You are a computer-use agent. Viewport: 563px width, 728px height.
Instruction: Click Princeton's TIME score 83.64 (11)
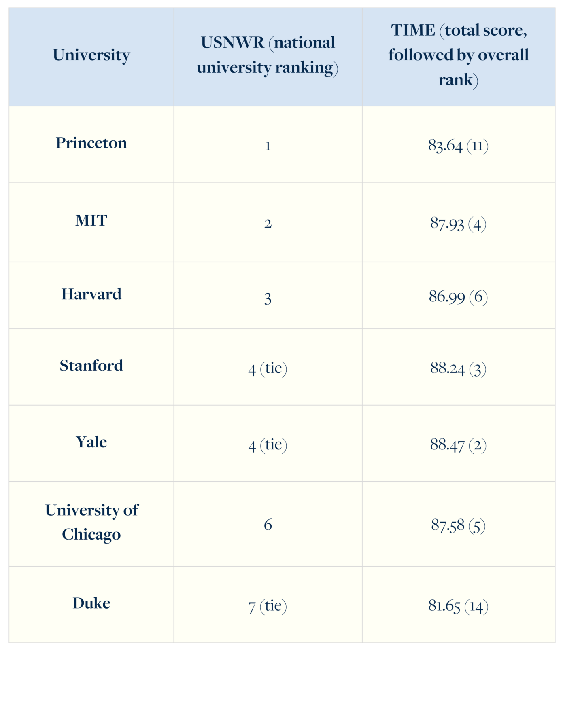pyautogui.click(x=458, y=146)
